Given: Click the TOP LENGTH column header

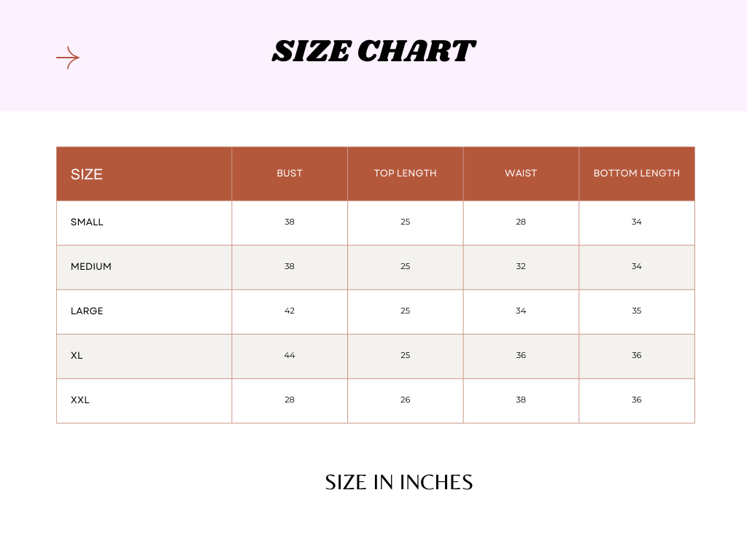Looking at the screenshot, I should click(405, 174).
